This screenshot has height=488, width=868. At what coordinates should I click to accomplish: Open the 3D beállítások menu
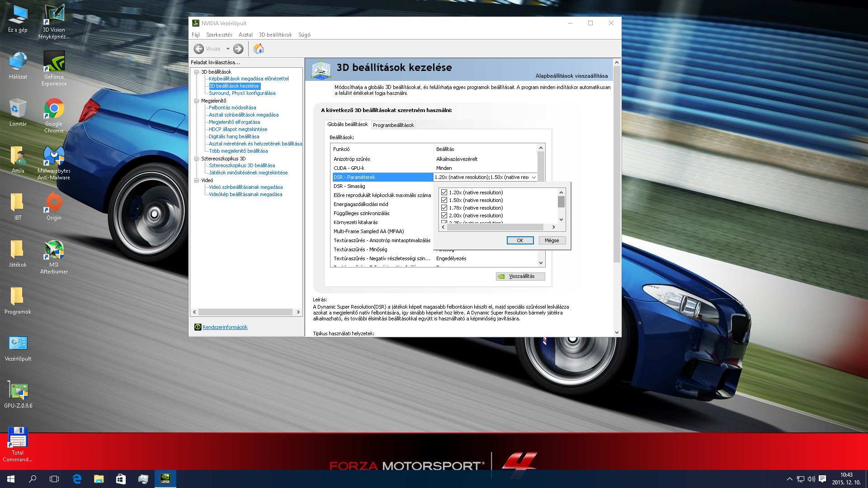(275, 35)
